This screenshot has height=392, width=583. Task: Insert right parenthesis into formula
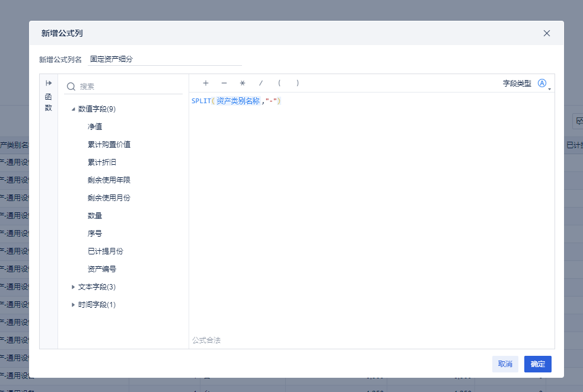click(298, 83)
